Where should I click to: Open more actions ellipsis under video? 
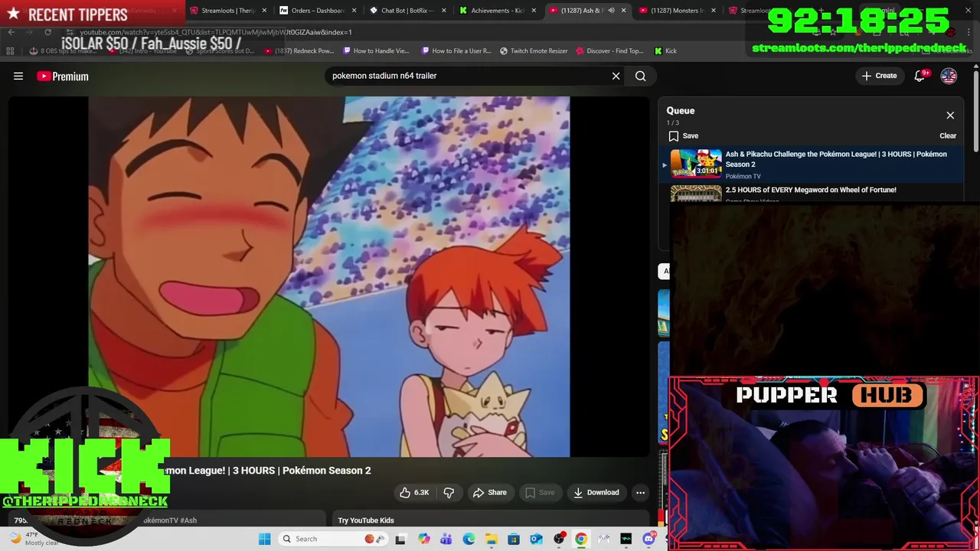pos(641,493)
